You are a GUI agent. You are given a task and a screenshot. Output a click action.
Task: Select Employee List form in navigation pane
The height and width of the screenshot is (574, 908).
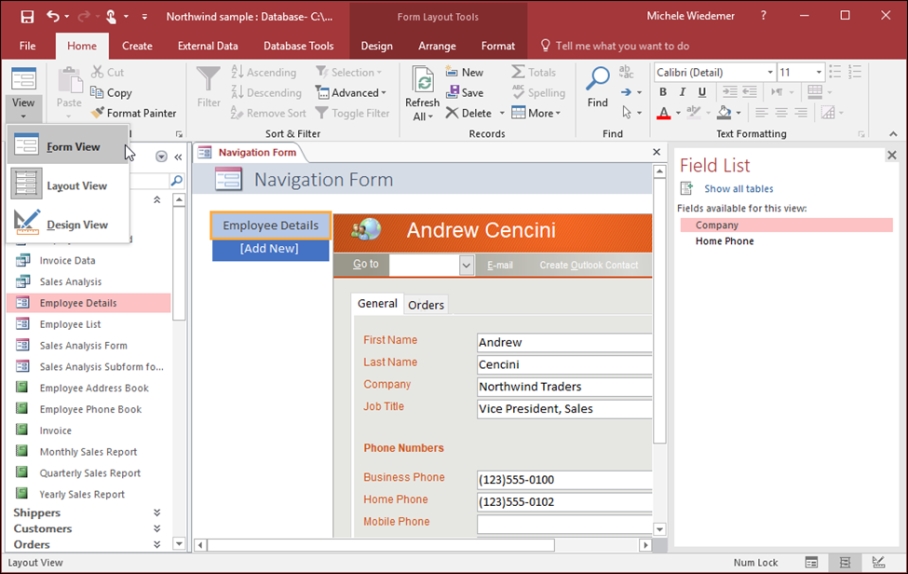click(x=70, y=324)
